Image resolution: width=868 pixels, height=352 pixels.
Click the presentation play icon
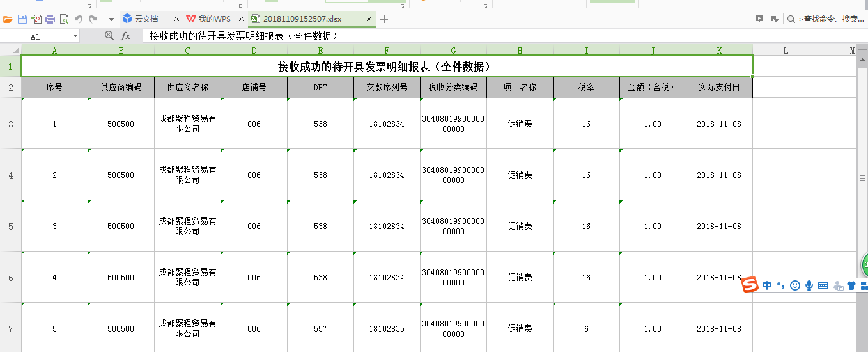pyautogui.click(x=759, y=19)
